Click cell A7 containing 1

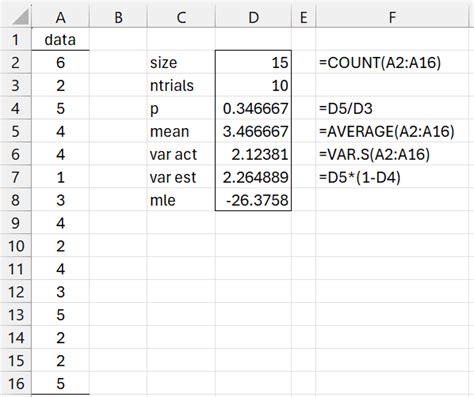[x=60, y=177]
